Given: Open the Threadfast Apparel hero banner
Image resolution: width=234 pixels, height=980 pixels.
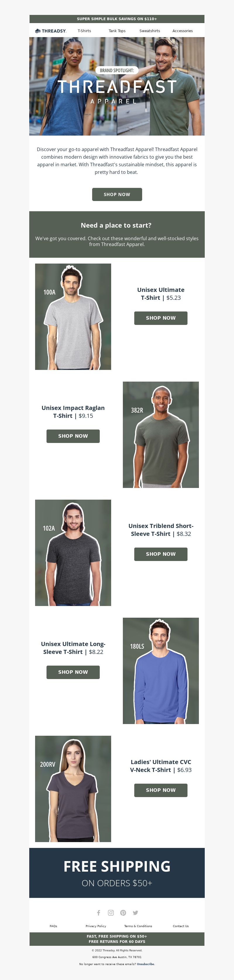Looking at the screenshot, I should coord(117,86).
